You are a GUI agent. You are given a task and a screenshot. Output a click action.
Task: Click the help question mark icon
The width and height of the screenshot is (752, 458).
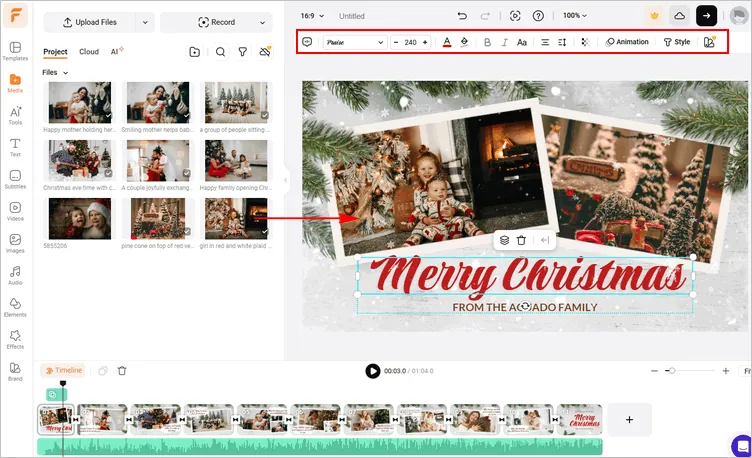pos(538,16)
